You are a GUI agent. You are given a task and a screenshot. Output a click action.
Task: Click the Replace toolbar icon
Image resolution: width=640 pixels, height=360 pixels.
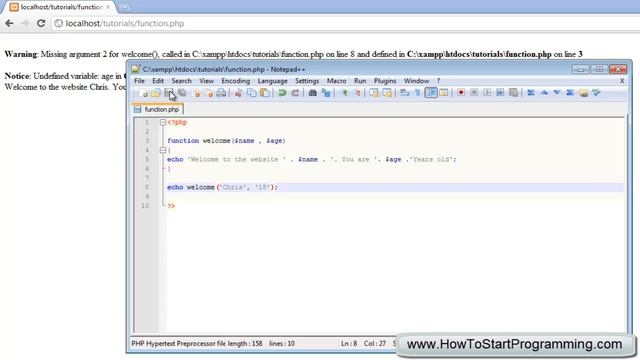point(326,93)
